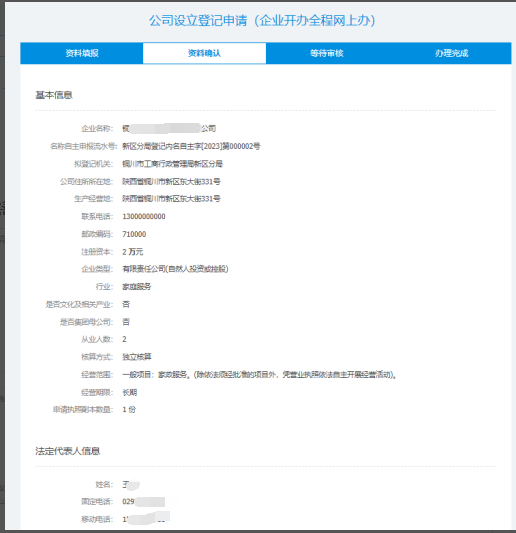This screenshot has height=533, width=516.
Task: Click the 基本信息 section heading
Action: coord(54,95)
